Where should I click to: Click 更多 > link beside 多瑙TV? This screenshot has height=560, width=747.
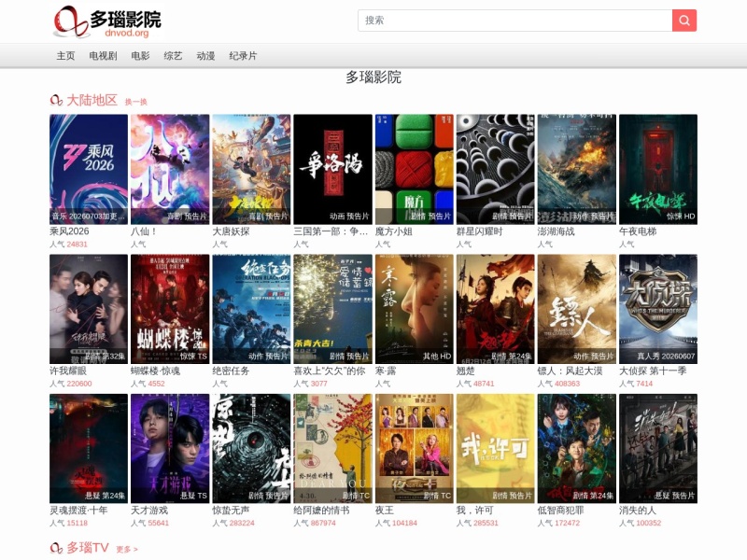(127, 549)
